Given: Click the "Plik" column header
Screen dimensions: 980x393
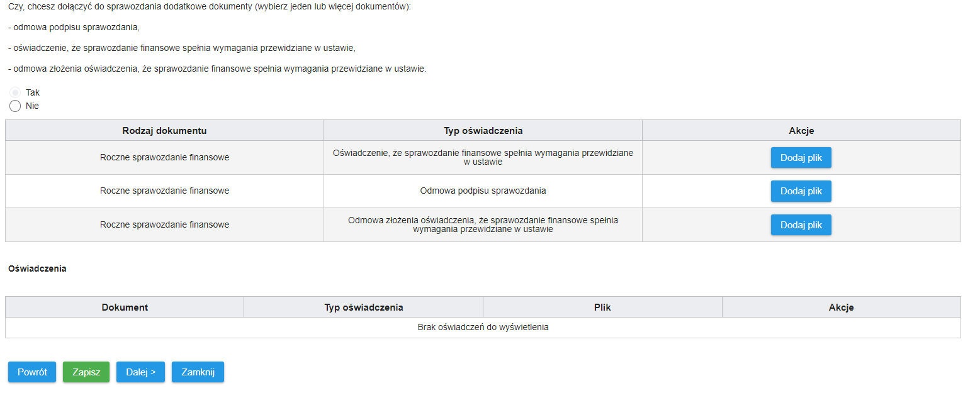Looking at the screenshot, I should 602,307.
